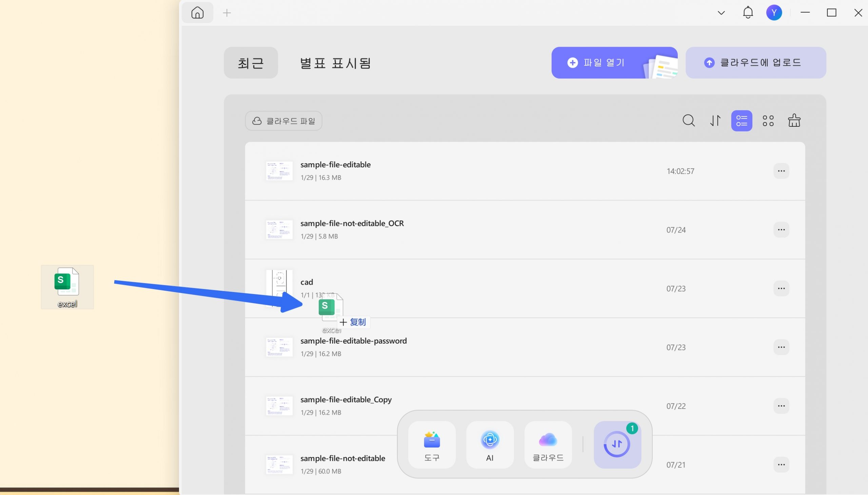Open more options for cad
The height and width of the screenshot is (495, 868).
pos(781,289)
